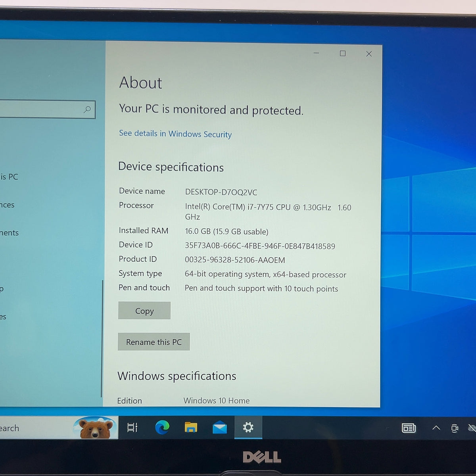Click the Pen and touch label
This screenshot has width=476, height=476.
click(144, 288)
